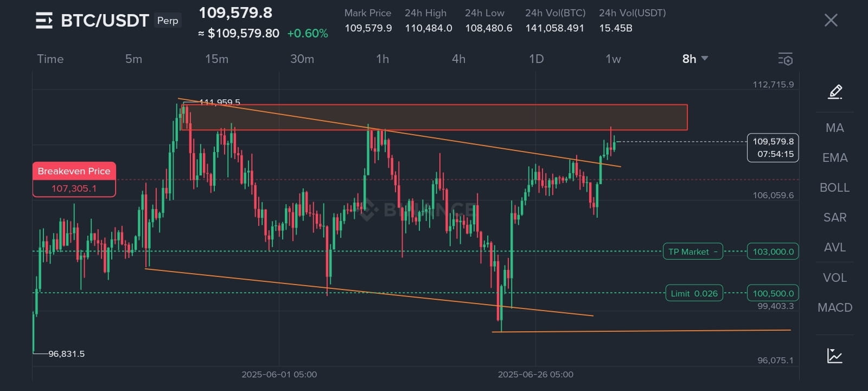This screenshot has height=391, width=868.
Task: Click the 24h Low heading
Action: (x=484, y=13)
